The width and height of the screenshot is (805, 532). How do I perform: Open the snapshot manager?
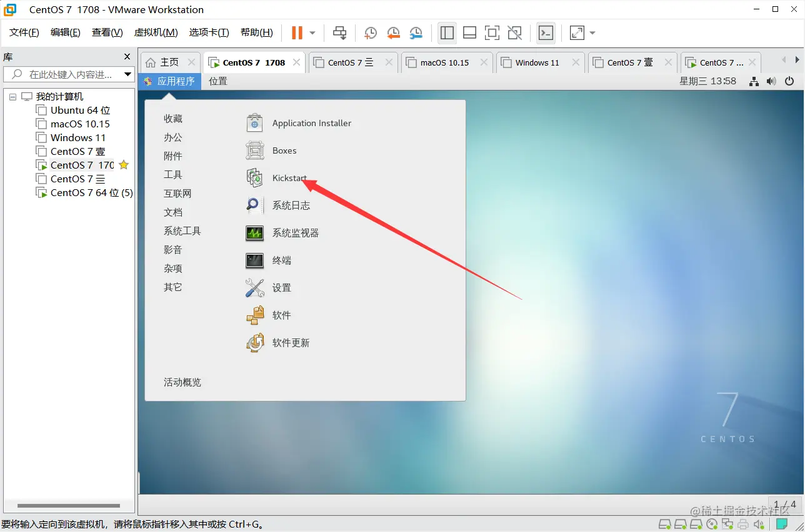(416, 32)
